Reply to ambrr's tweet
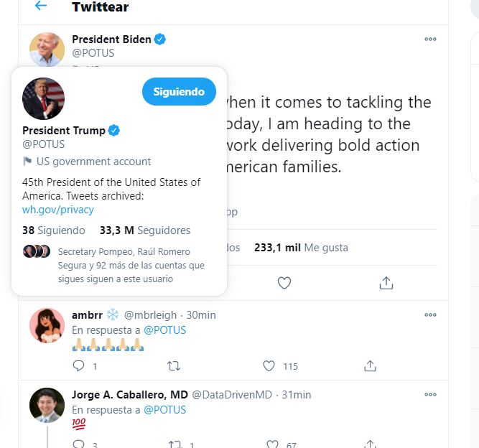The image size is (479, 448). 79,366
